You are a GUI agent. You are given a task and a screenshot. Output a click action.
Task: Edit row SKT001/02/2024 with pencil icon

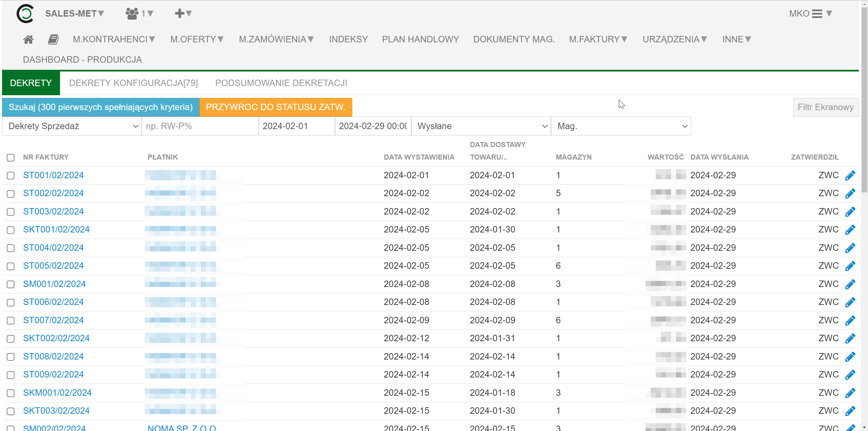850,230
